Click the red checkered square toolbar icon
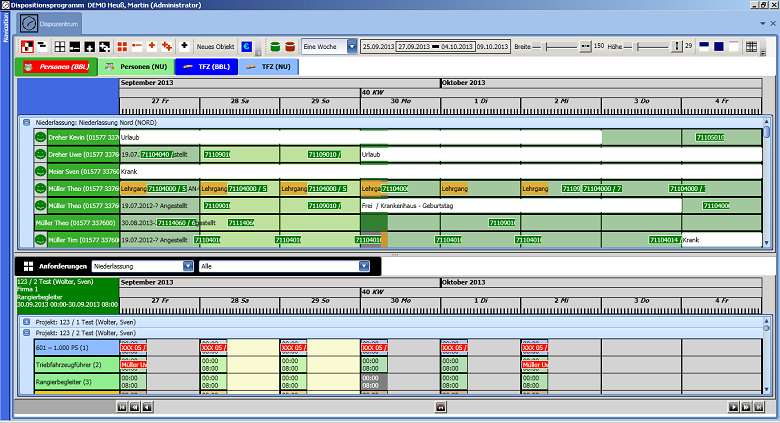This screenshot has width=780, height=423. coord(27,47)
